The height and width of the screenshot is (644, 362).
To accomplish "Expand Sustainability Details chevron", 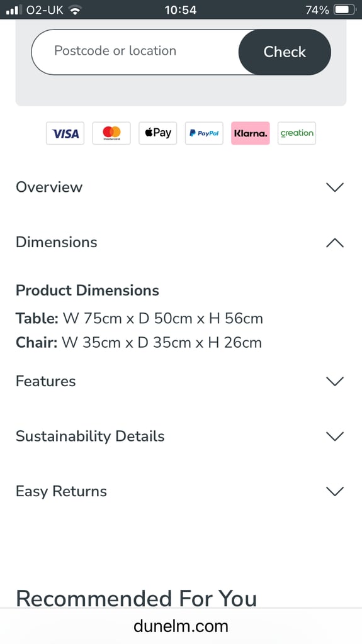I will click(x=335, y=436).
